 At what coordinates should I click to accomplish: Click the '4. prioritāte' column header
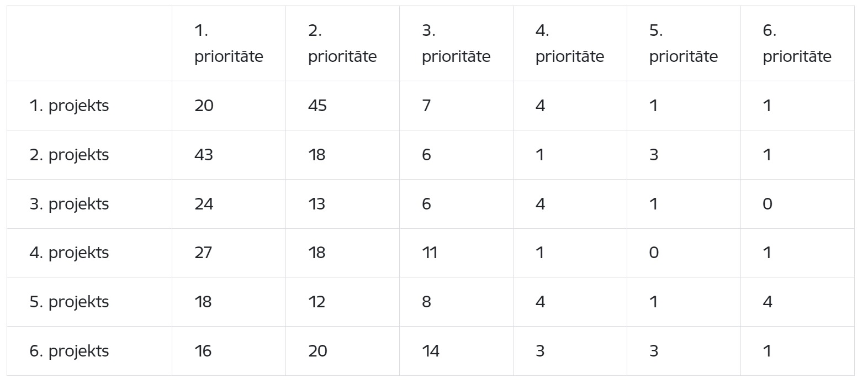(570, 44)
